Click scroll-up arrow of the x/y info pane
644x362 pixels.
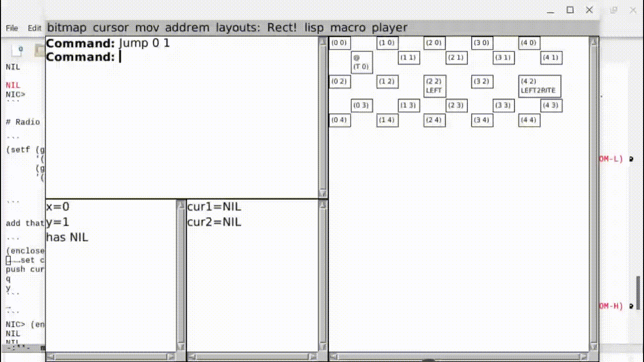181,204
